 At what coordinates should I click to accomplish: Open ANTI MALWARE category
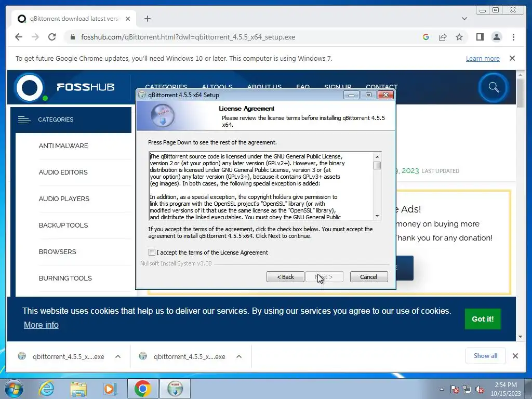63,146
